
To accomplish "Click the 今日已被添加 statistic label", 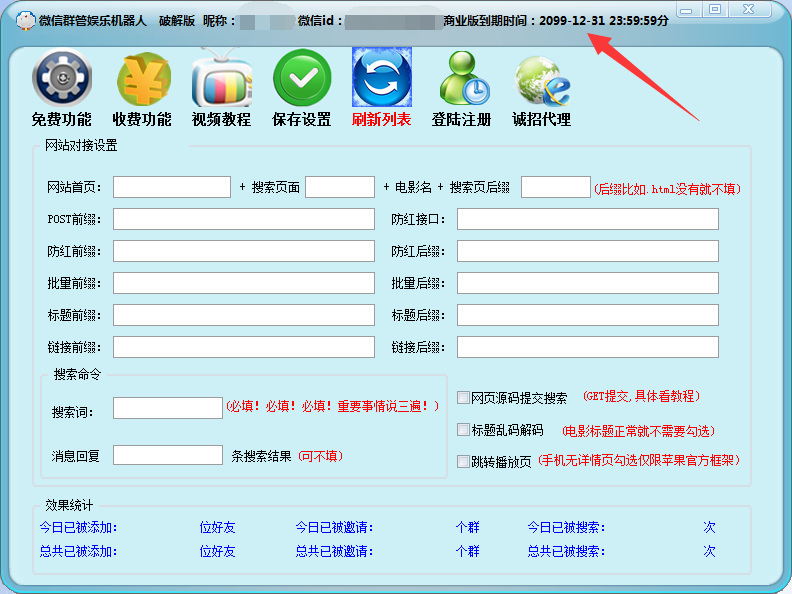I will (x=78, y=527).
